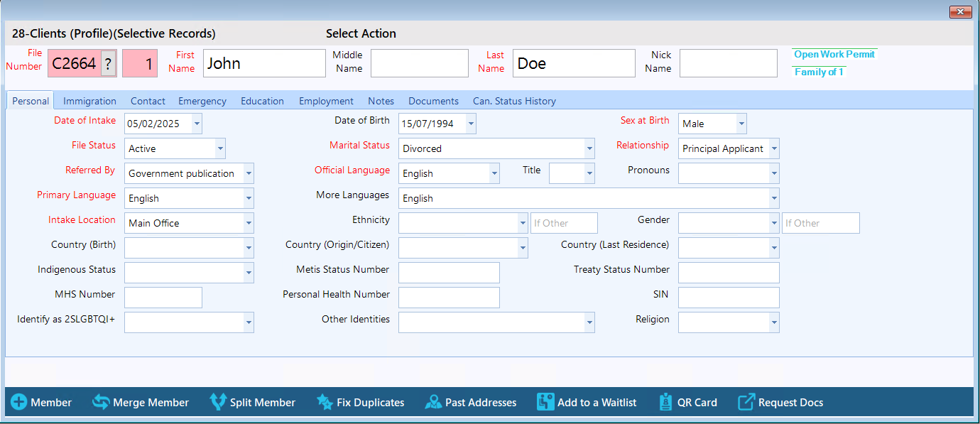Click the Treaty Status Number field

pos(729,273)
